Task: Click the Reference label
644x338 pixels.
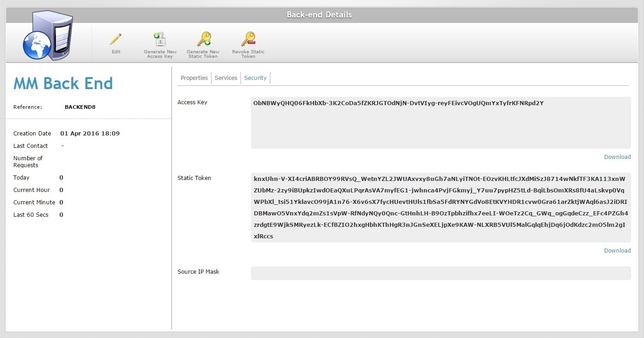Action: (x=28, y=107)
